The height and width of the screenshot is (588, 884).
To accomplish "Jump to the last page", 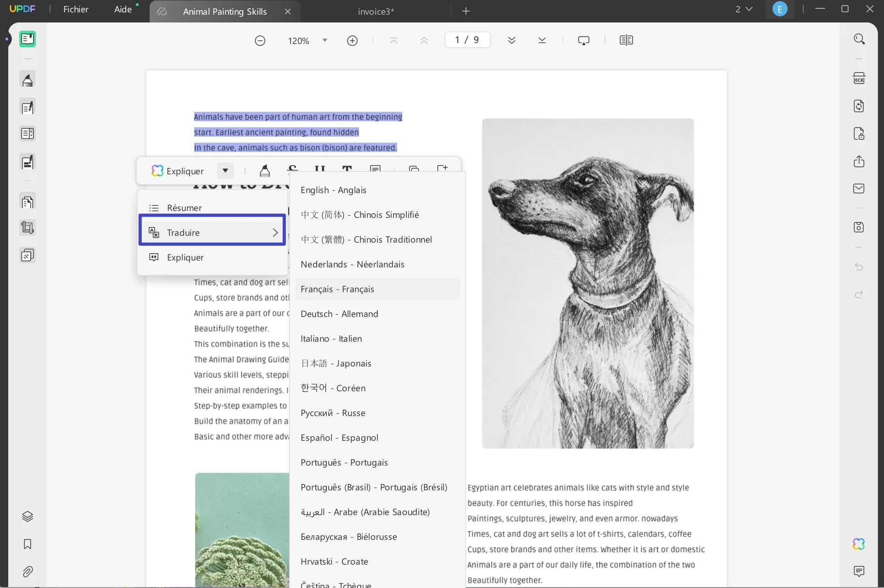I will point(542,40).
